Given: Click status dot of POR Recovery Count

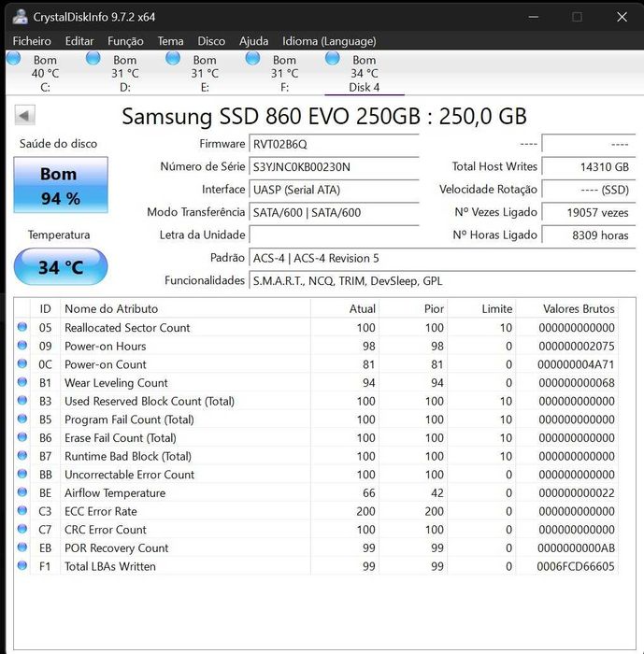Looking at the screenshot, I should [x=22, y=547].
